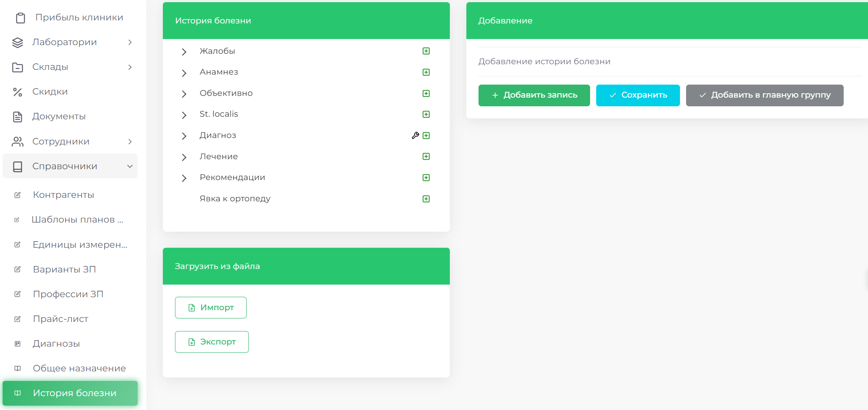Screen dimensions: 868x410
Task: Click the Добавить запись button
Action: coord(534,95)
